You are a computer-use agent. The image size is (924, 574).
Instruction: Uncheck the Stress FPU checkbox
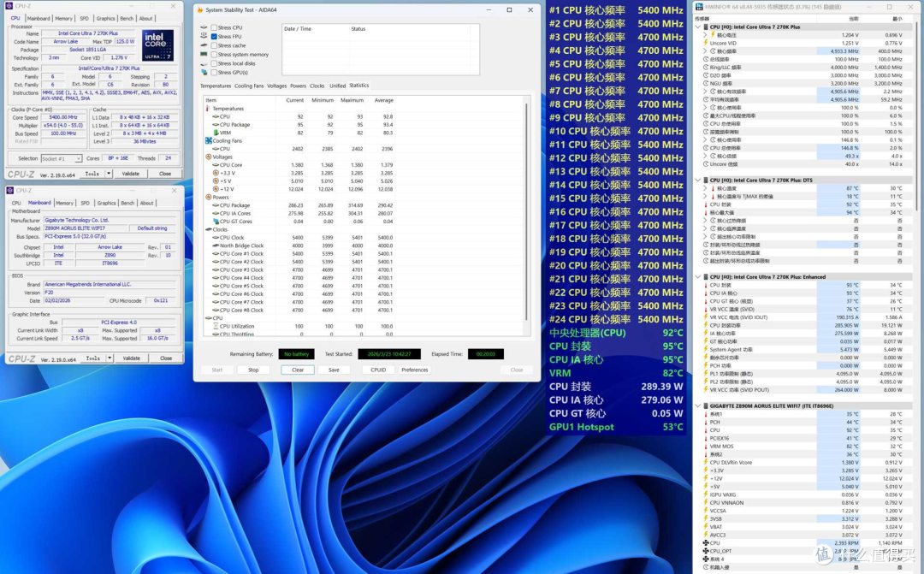pyautogui.click(x=214, y=37)
